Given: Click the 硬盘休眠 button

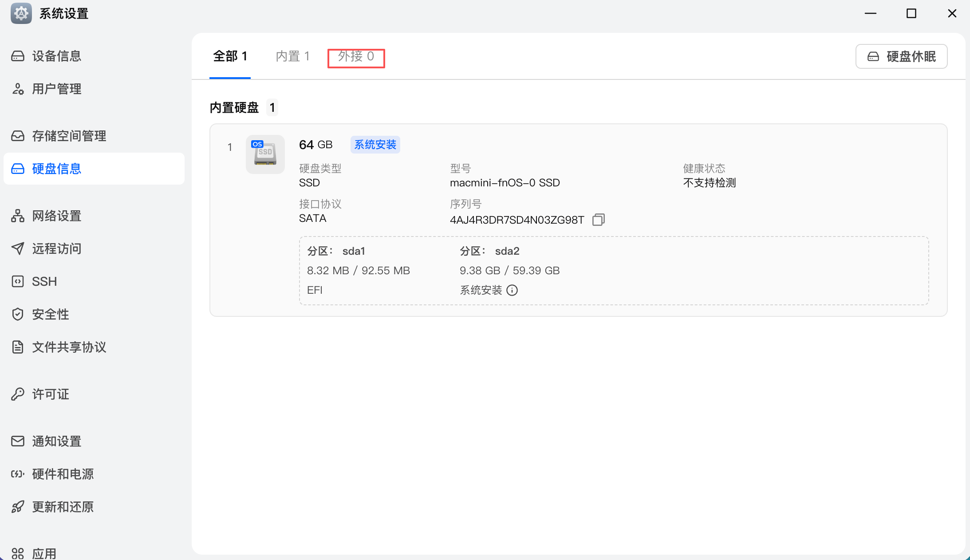Looking at the screenshot, I should coord(901,56).
